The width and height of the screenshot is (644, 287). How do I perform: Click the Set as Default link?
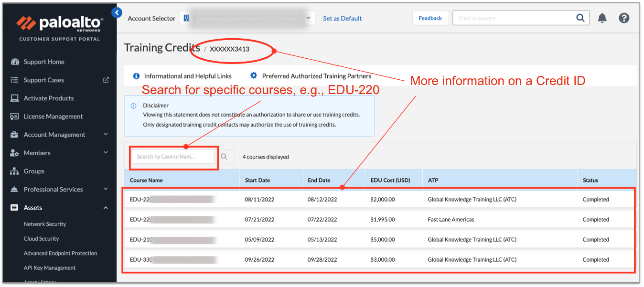tap(342, 18)
